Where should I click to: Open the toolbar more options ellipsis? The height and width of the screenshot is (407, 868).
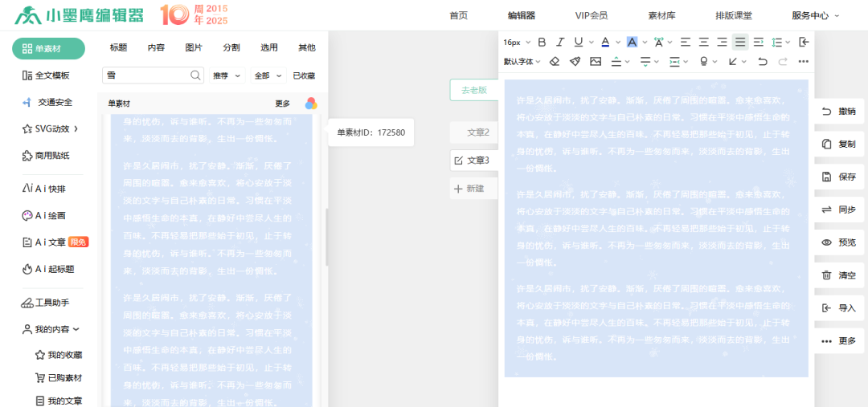[x=804, y=62]
